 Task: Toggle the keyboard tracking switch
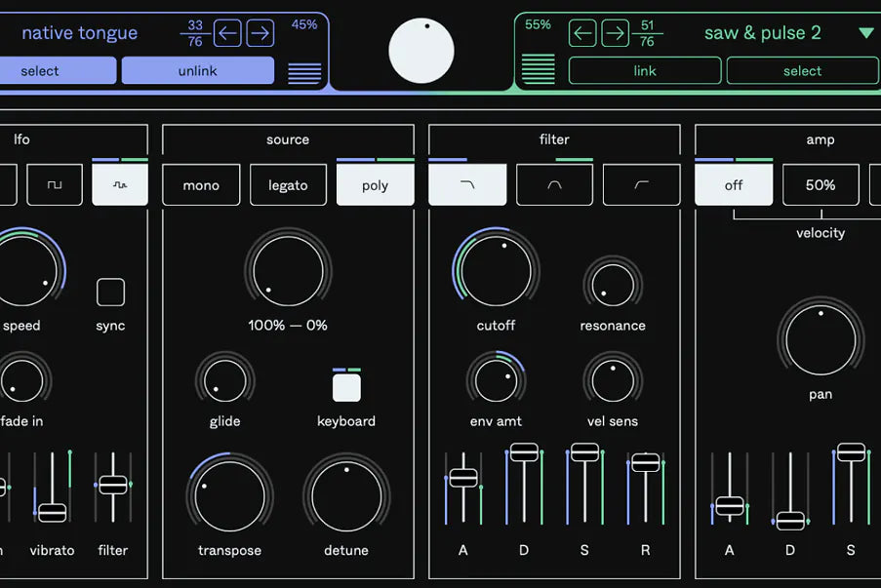tap(346, 388)
